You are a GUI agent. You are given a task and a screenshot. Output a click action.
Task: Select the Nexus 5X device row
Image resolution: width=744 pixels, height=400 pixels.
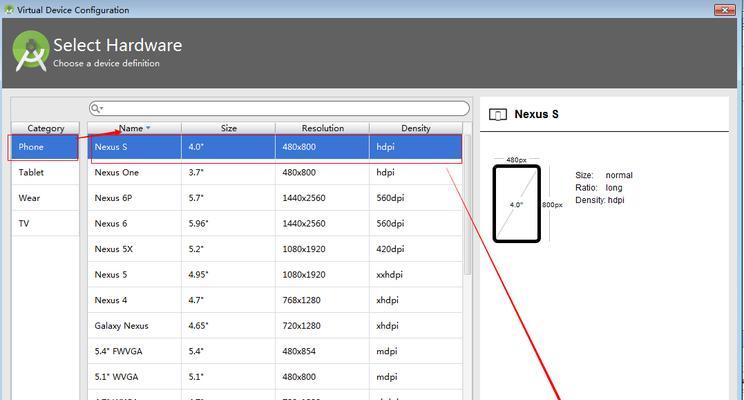coord(275,249)
